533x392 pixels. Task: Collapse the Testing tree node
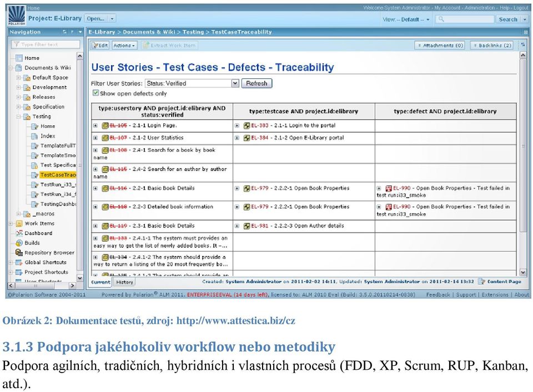point(18,117)
